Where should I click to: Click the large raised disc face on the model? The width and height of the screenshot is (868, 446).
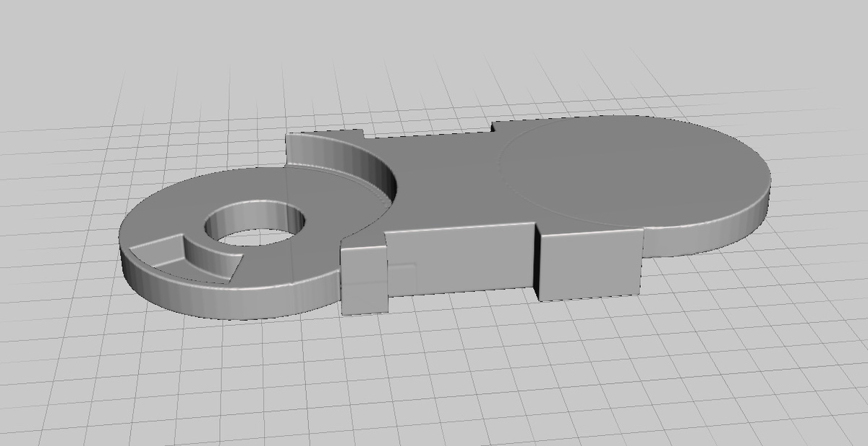point(634,171)
